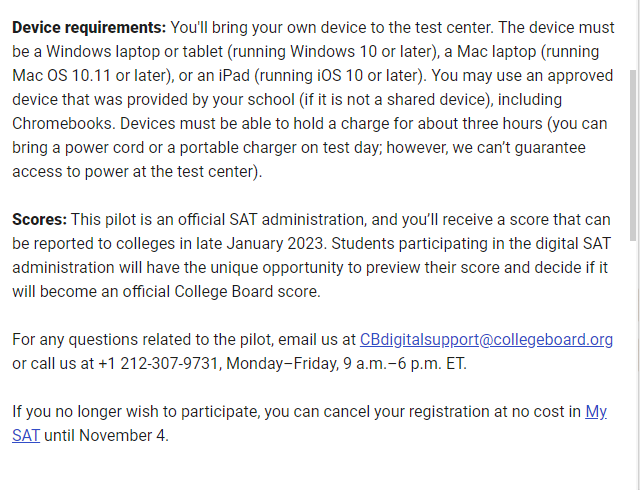
Task: Click the "January 2023" date text
Action: point(275,244)
